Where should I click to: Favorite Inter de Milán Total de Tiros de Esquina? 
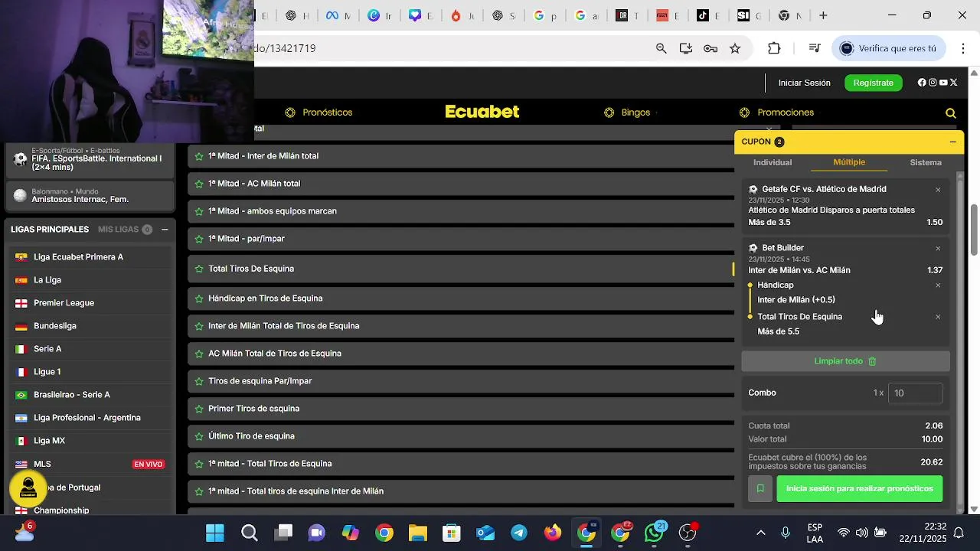point(199,326)
